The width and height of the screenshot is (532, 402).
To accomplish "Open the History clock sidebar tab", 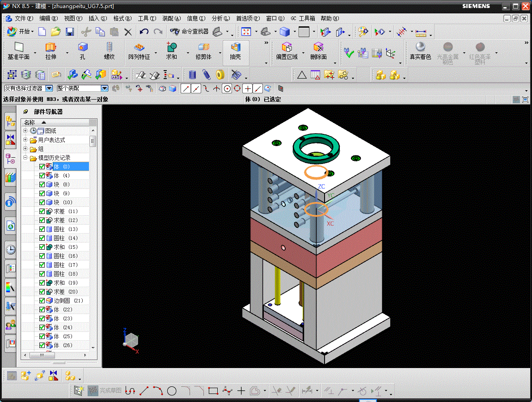I will pyautogui.click(x=10, y=250).
